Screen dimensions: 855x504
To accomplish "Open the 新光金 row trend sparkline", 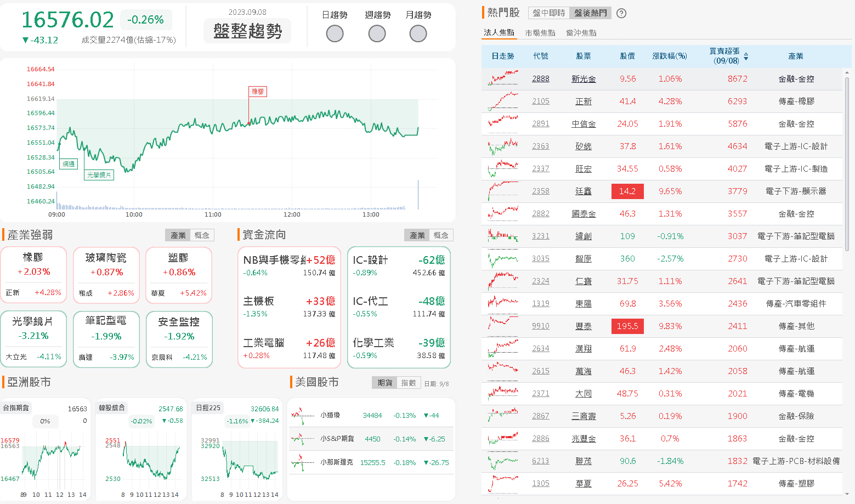I will click(x=503, y=78).
